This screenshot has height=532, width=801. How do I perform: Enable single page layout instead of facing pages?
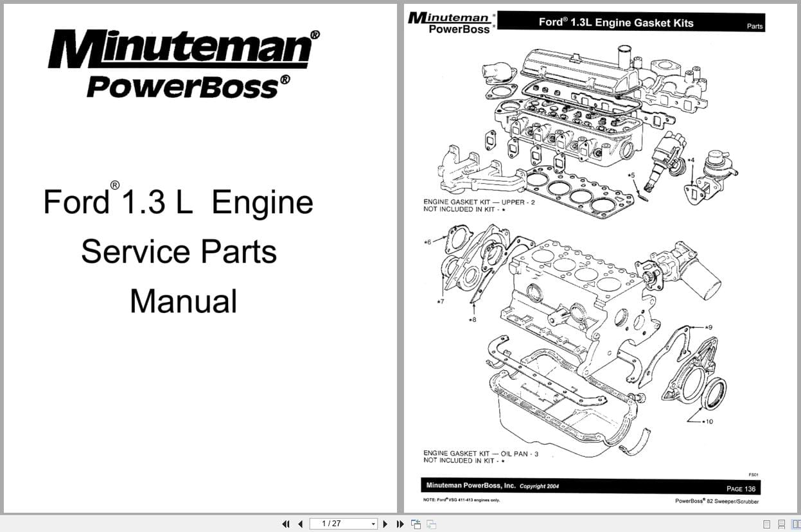(766, 524)
